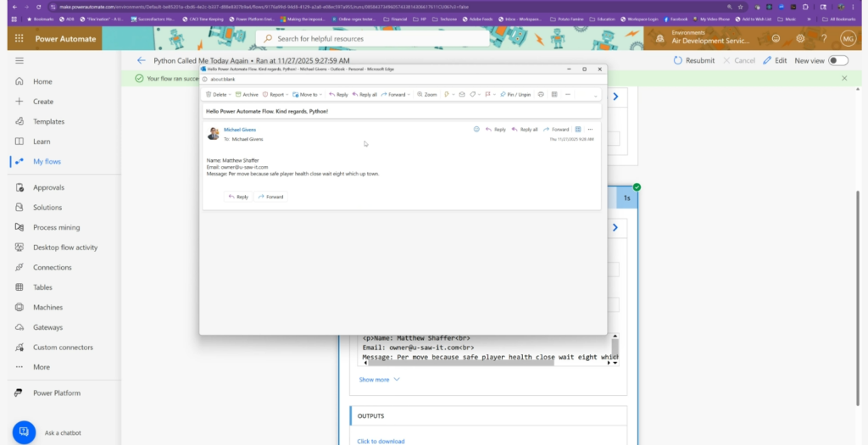Viewport: 868px width, 445px height.
Task: Click Resubmit to rerun the flow
Action: click(x=694, y=61)
